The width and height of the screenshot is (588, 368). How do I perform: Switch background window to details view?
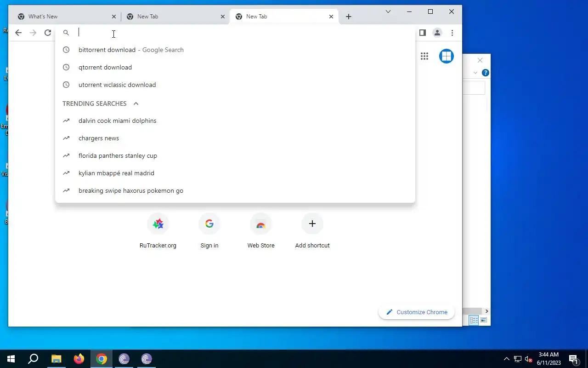tap(474, 320)
